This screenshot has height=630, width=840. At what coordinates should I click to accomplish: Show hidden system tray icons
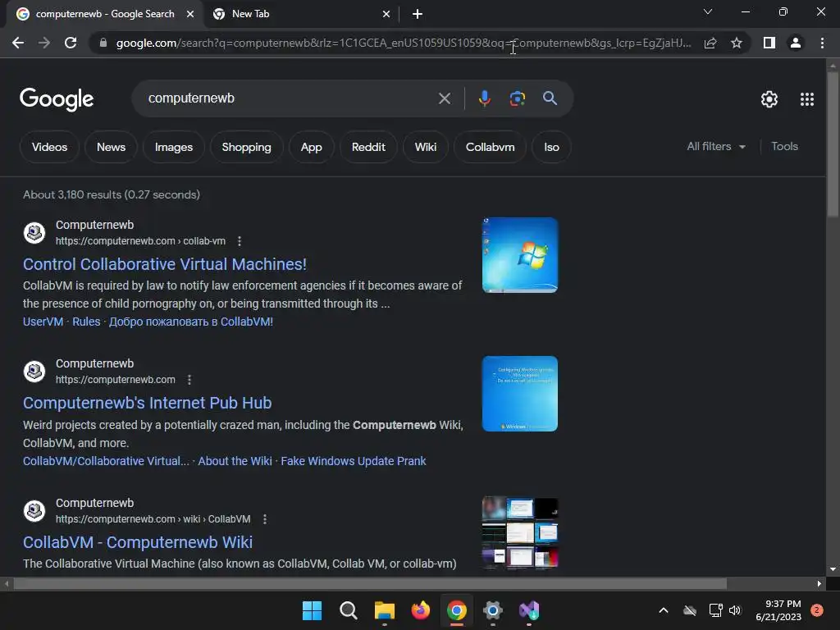(663, 610)
